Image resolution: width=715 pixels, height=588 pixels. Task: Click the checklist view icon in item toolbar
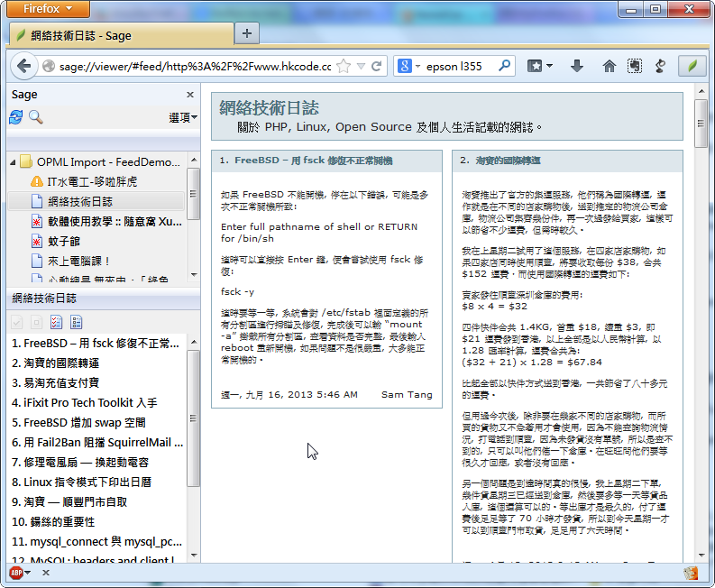pyautogui.click(x=57, y=323)
